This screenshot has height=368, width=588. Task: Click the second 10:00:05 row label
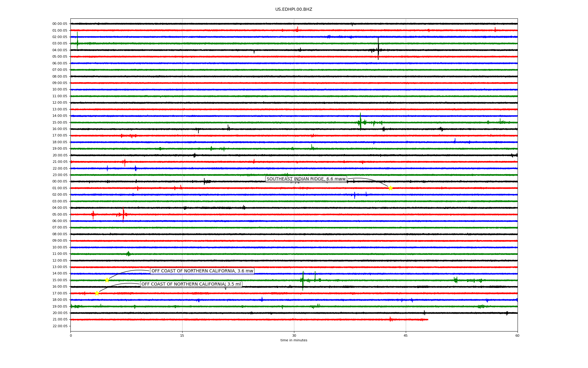[x=60, y=247]
